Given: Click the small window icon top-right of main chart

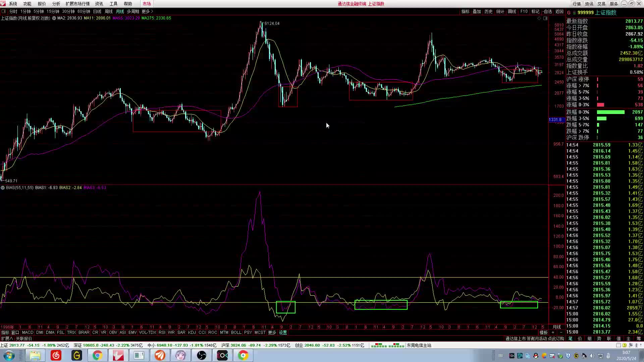Looking at the screenshot, I should pos(545,18).
